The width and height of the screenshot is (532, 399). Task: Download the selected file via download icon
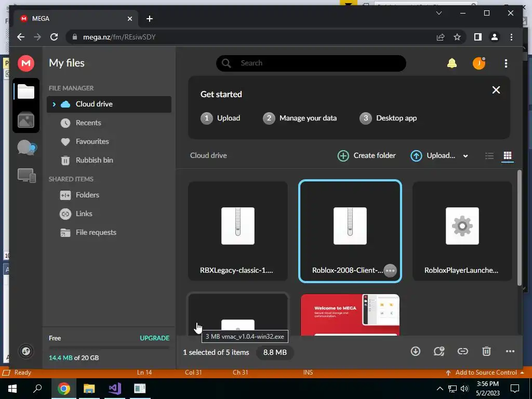pos(415,351)
